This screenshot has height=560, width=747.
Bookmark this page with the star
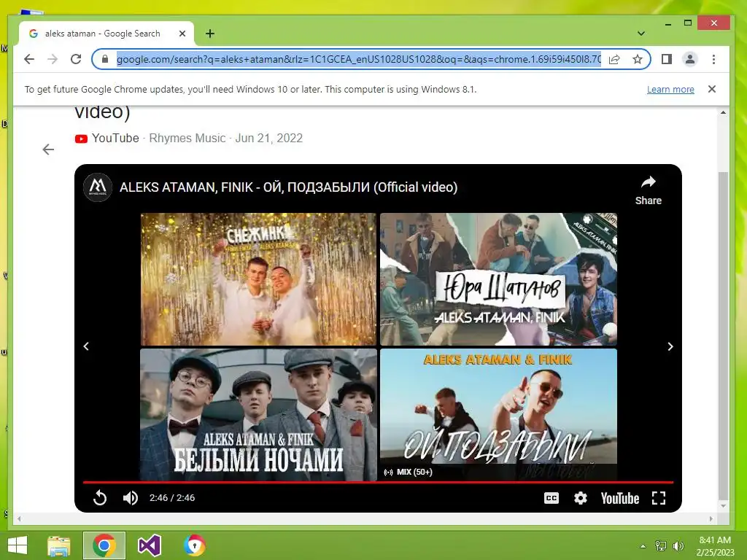[638, 59]
